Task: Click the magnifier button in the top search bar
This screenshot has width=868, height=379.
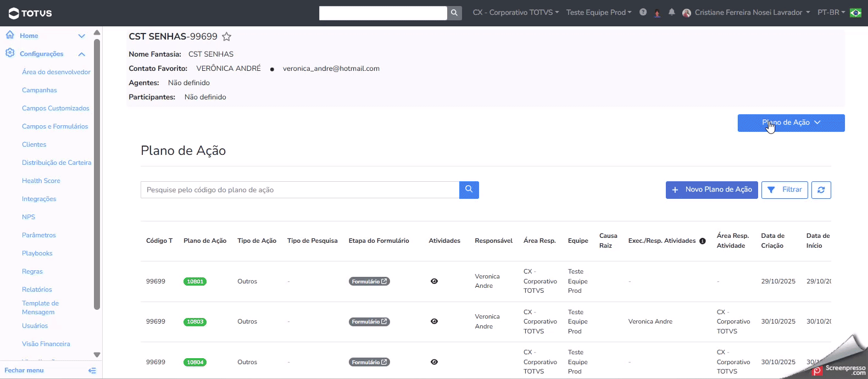Action: coord(454,13)
